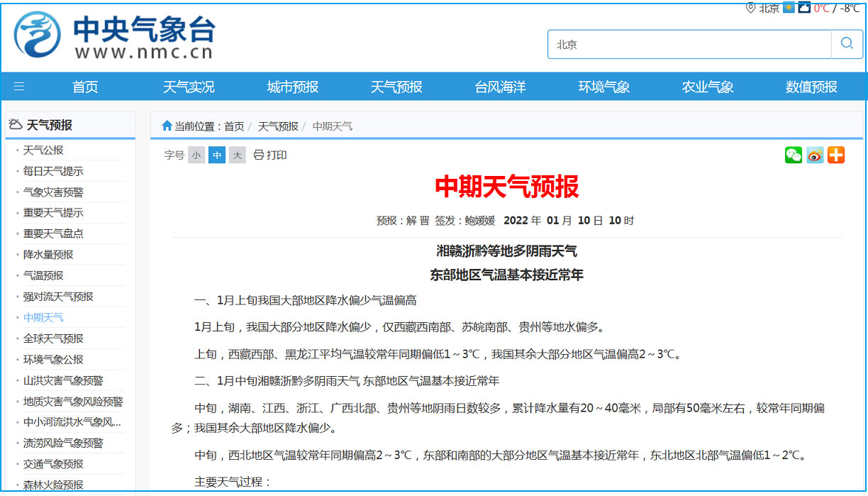Click the search magnifier icon
The image size is (868, 496).
(x=846, y=44)
